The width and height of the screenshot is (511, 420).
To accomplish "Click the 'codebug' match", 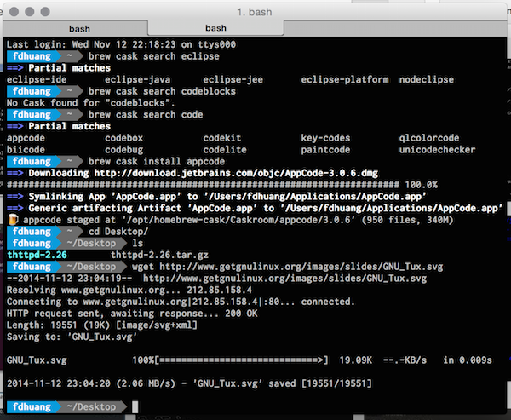I will point(123,150).
